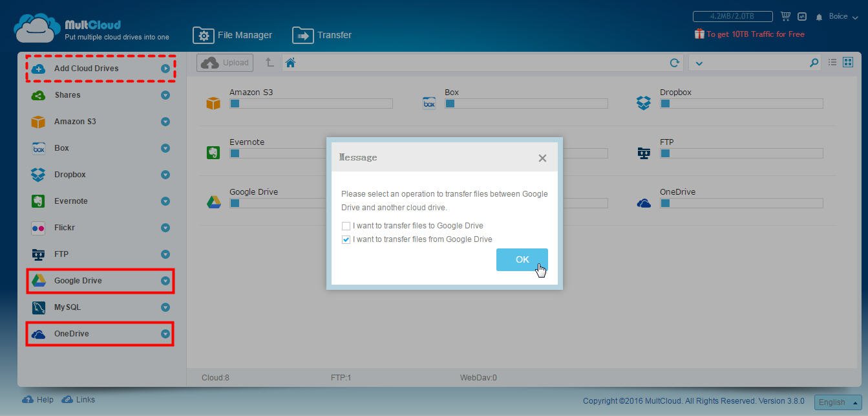The width and height of the screenshot is (868, 416).
Task: Open the Box drive tile icon
Action: 429,103
